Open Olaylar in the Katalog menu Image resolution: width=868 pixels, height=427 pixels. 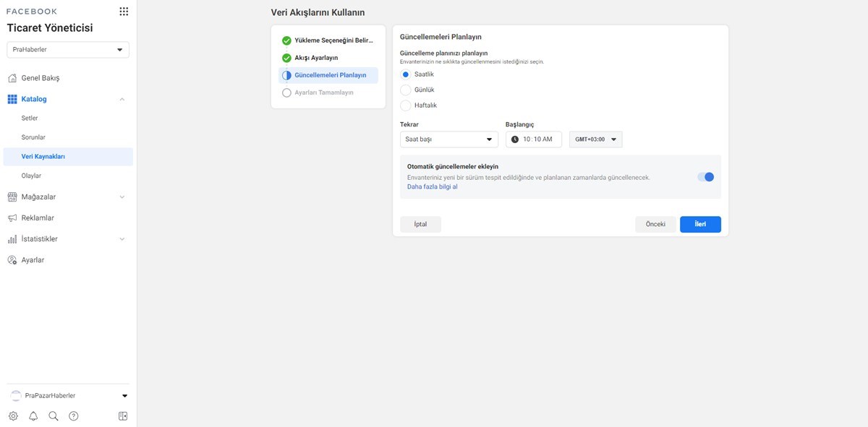31,176
